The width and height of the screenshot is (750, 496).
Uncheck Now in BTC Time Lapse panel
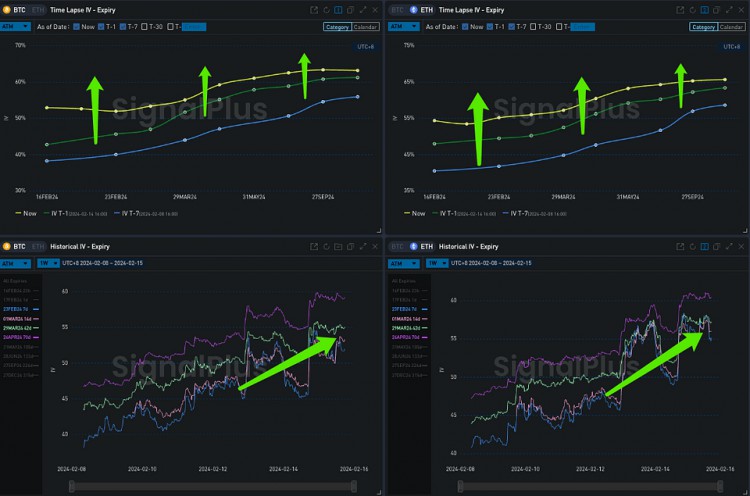click(77, 27)
